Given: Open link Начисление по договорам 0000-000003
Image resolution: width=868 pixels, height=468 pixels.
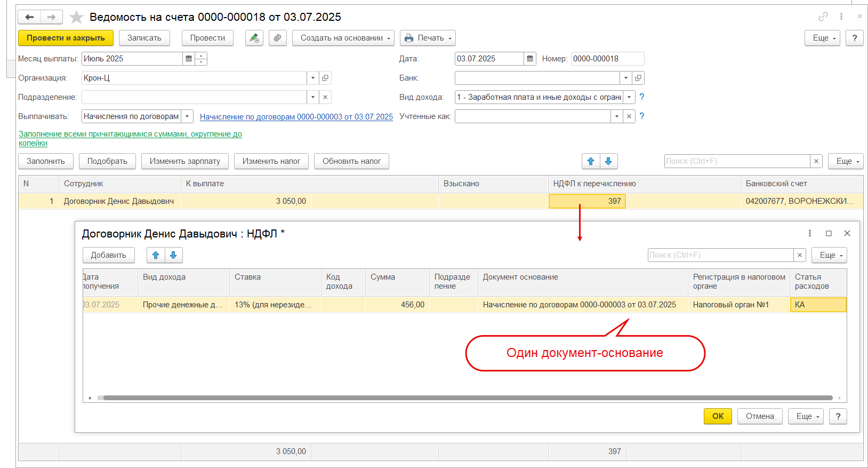Looking at the screenshot, I should (x=296, y=117).
